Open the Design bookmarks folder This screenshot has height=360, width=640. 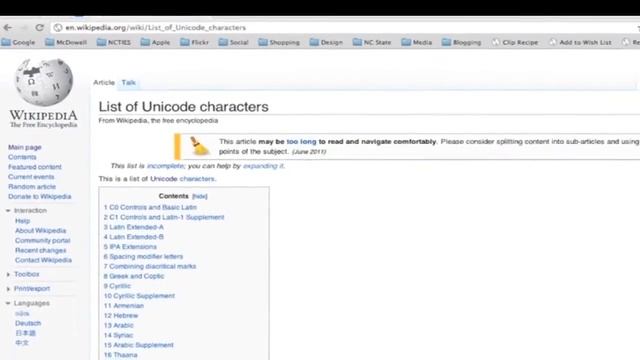[x=326, y=42]
